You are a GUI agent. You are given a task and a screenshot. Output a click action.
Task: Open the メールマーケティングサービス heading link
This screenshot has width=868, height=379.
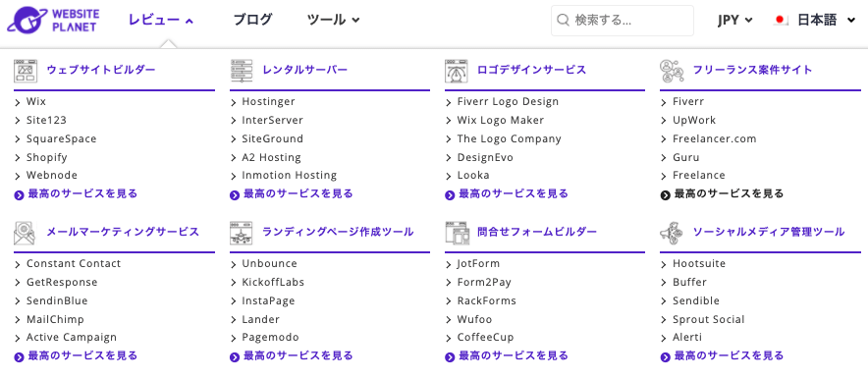(x=123, y=232)
